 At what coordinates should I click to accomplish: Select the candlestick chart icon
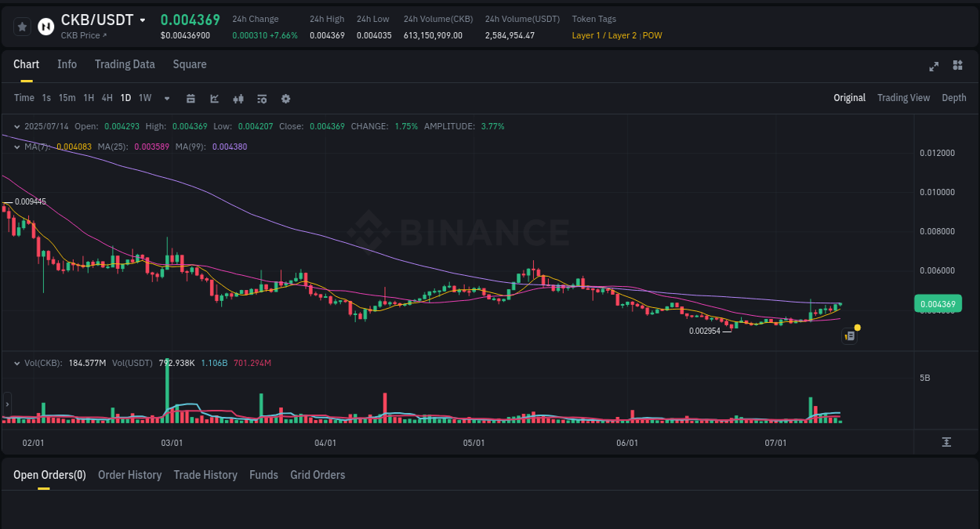(238, 98)
